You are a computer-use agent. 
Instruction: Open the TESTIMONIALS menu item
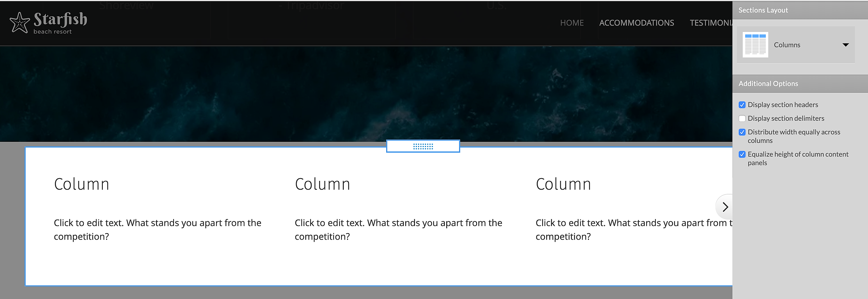tap(711, 23)
